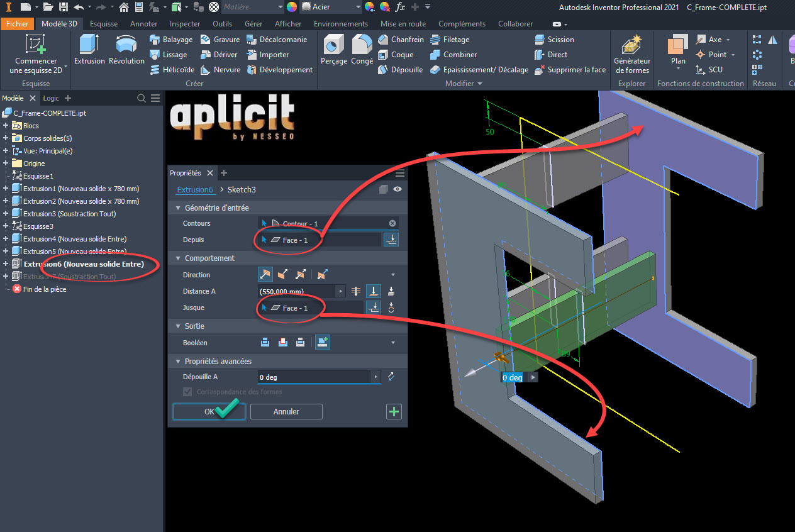795x532 pixels.
Task: Select the Filetage thread tool
Action: [x=450, y=39]
